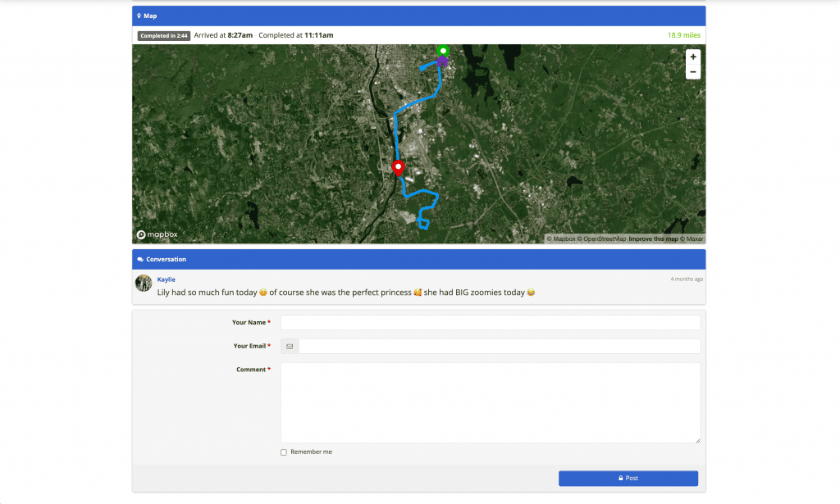Select the purple home marker on the map

pyautogui.click(x=442, y=61)
